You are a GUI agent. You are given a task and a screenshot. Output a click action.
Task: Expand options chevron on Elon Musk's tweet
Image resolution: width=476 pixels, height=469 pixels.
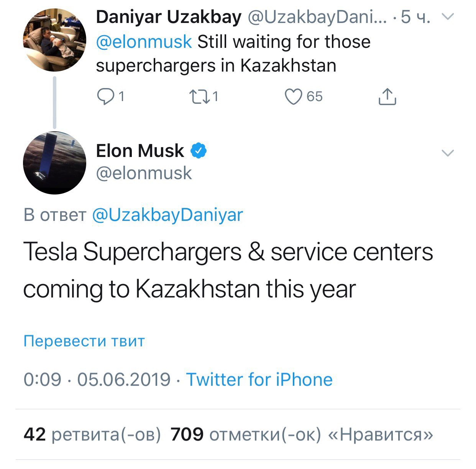(x=448, y=153)
